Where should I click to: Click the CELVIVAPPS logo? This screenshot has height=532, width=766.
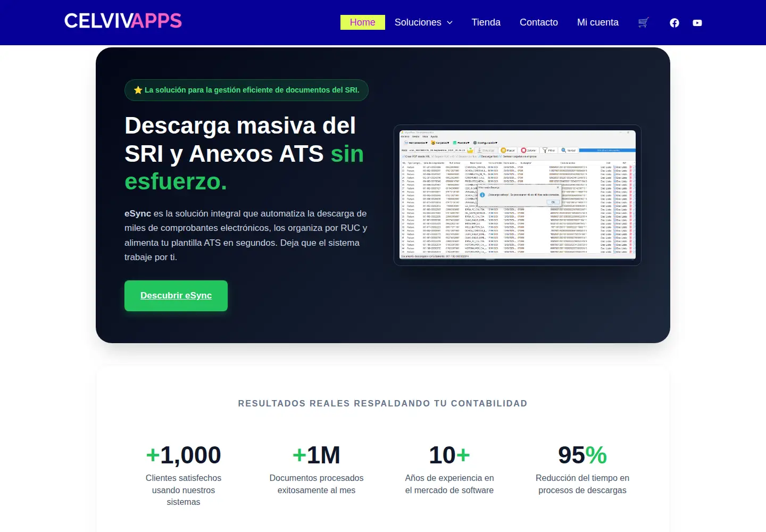123,21
